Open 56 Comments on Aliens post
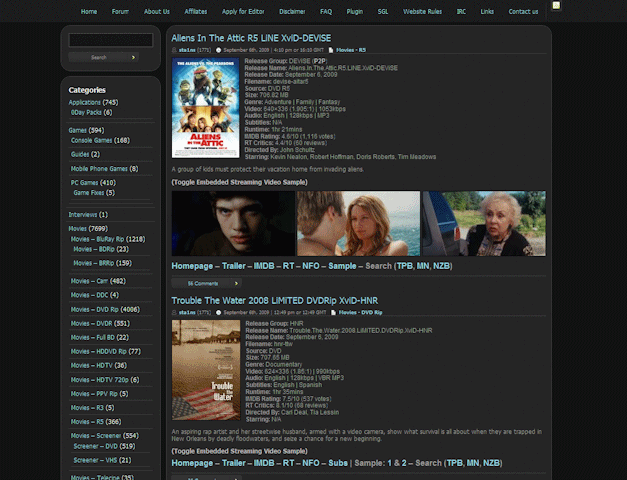627x480 pixels. (x=206, y=284)
